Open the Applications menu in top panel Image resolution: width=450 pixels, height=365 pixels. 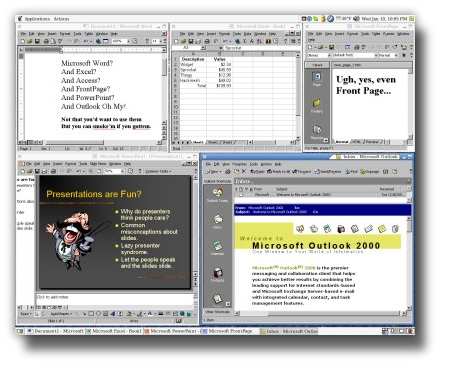pos(37,19)
